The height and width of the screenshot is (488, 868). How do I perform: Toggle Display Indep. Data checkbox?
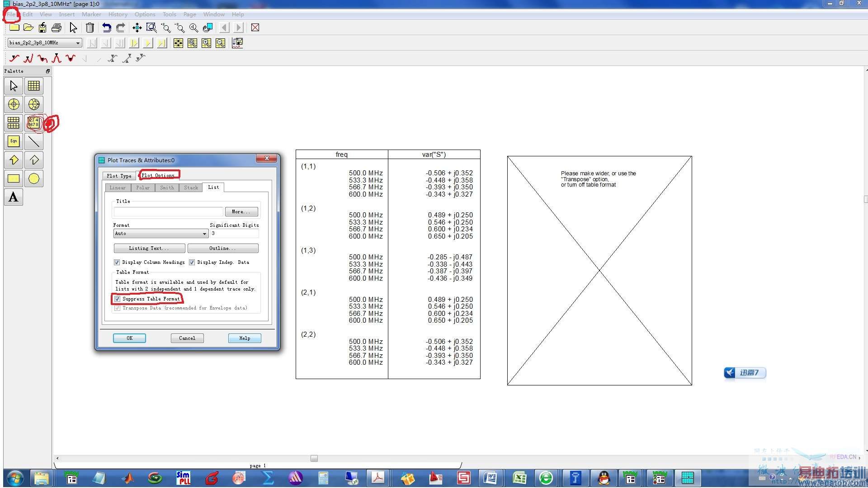(192, 262)
